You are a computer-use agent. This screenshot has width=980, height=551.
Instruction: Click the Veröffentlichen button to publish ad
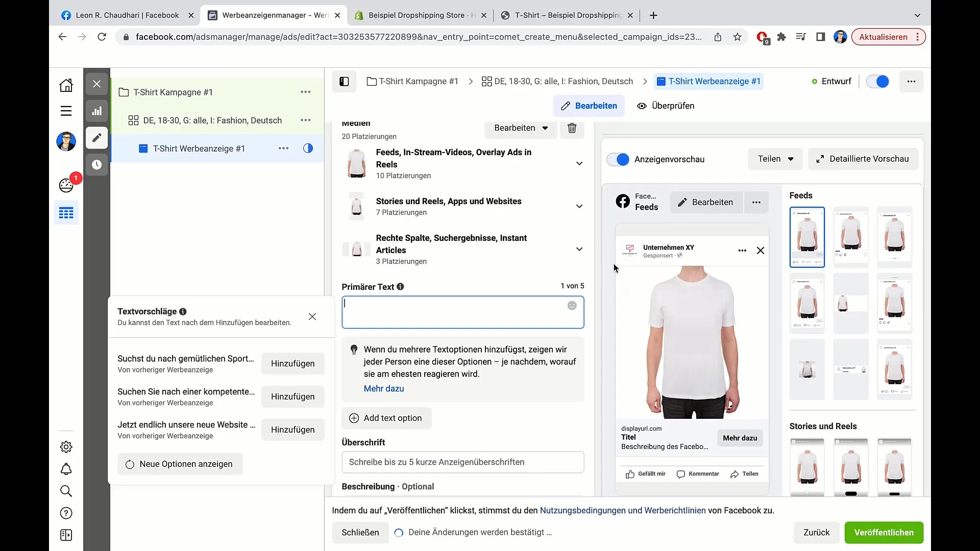pyautogui.click(x=884, y=532)
